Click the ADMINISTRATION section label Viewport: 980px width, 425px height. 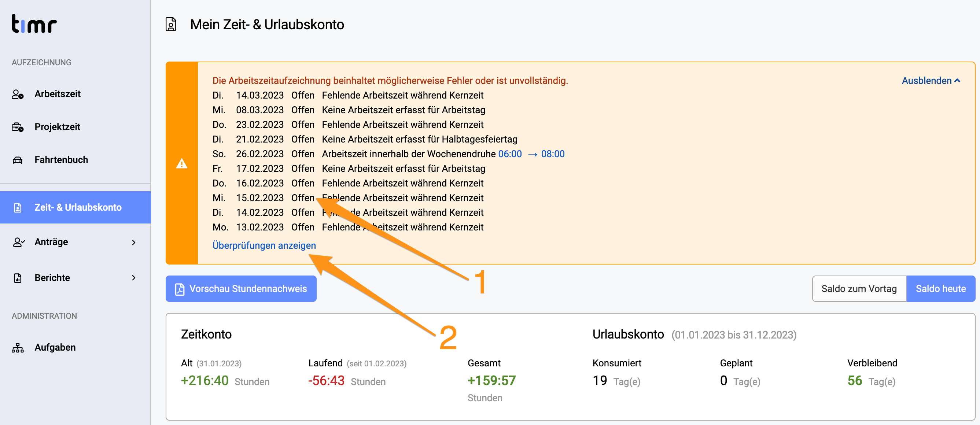click(x=44, y=316)
